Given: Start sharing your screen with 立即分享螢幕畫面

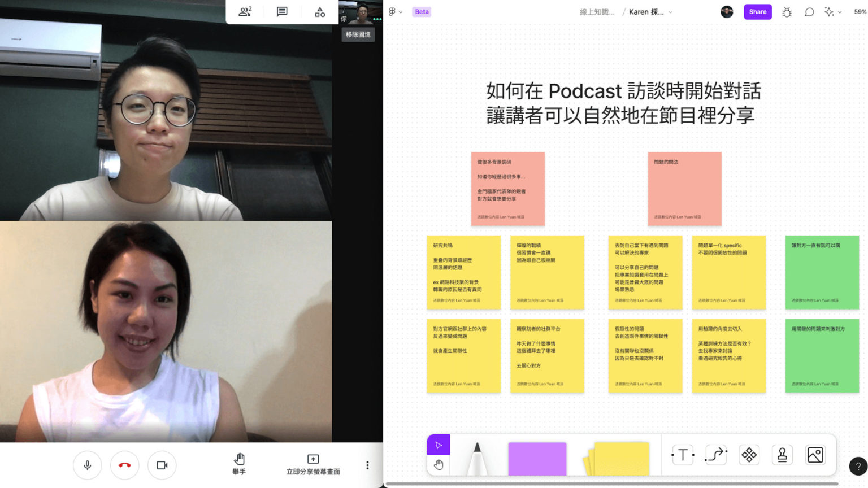Looking at the screenshot, I should click(313, 464).
